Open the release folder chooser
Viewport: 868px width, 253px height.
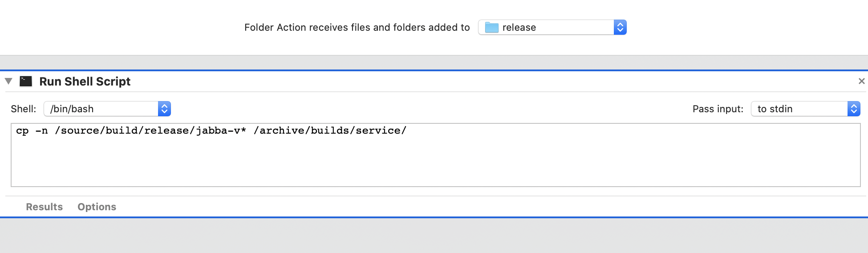(552, 27)
